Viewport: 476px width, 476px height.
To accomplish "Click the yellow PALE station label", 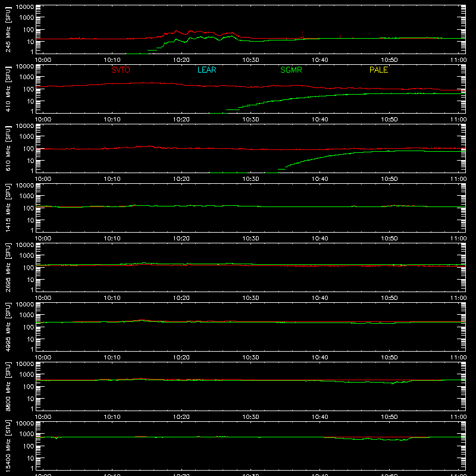I will tap(378, 70).
